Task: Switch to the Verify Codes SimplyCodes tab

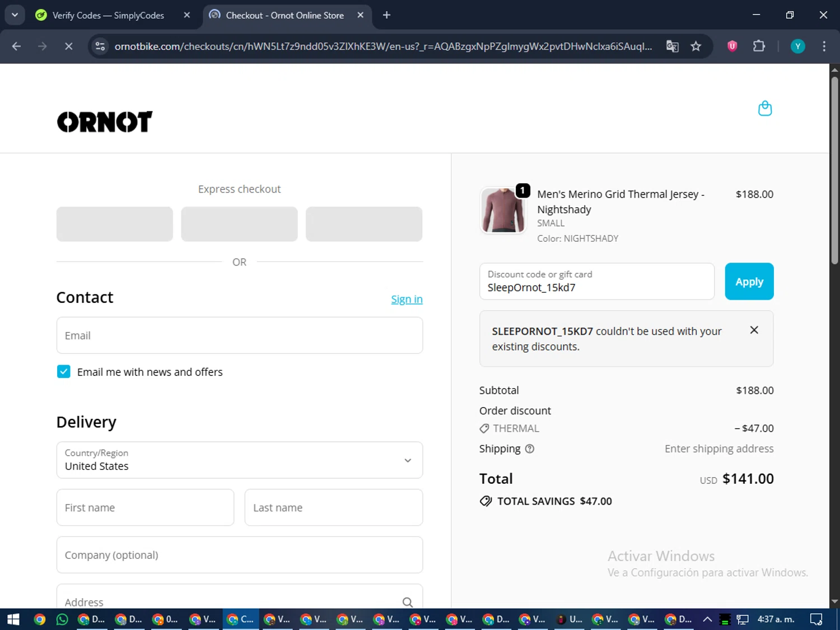Action: coord(108,15)
